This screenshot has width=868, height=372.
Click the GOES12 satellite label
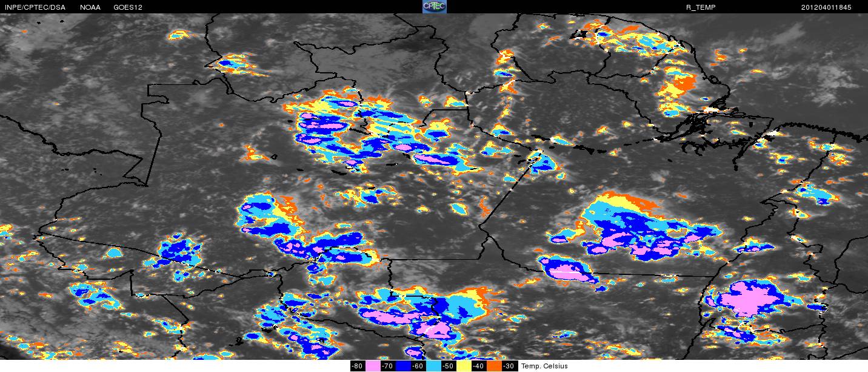128,7
